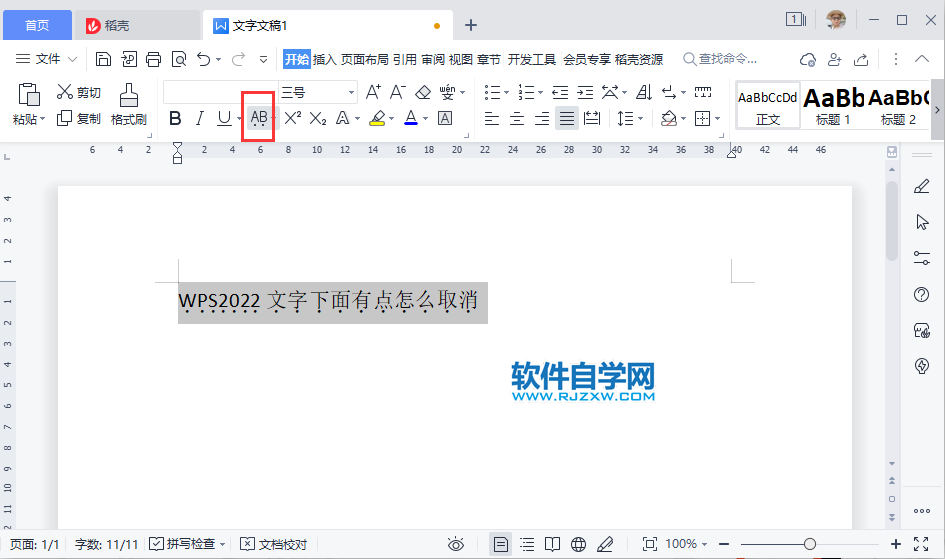The image size is (945, 559).
Task: Open the 插入 ribbon tab
Action: tap(325, 59)
